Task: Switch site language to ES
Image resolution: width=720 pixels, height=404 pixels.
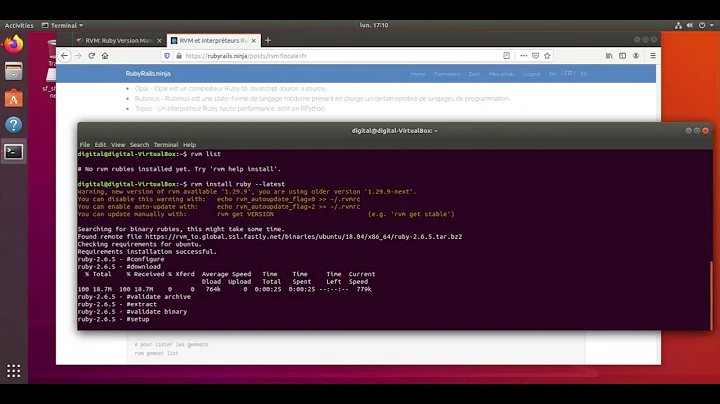Action: pyautogui.click(x=583, y=74)
